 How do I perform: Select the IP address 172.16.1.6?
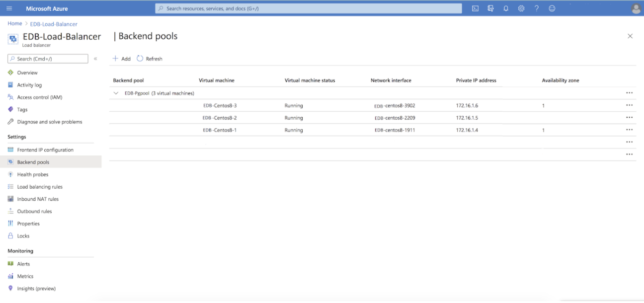point(467,106)
